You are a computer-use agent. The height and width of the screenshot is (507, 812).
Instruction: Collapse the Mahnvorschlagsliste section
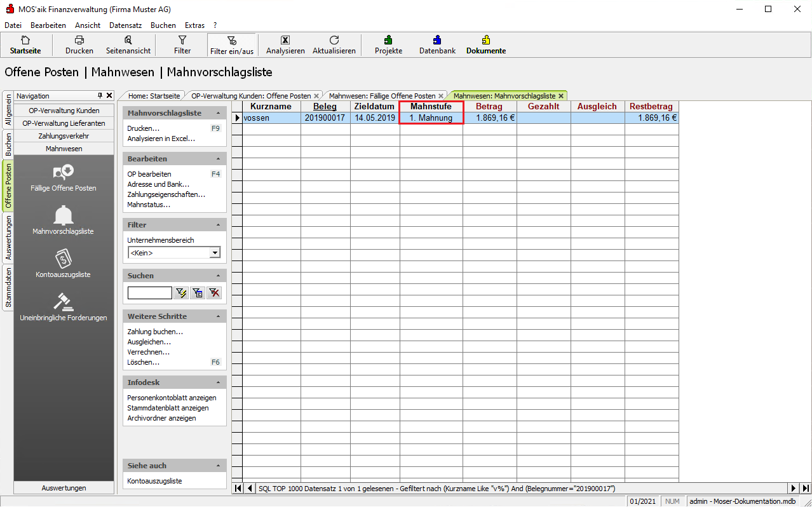pyautogui.click(x=219, y=113)
